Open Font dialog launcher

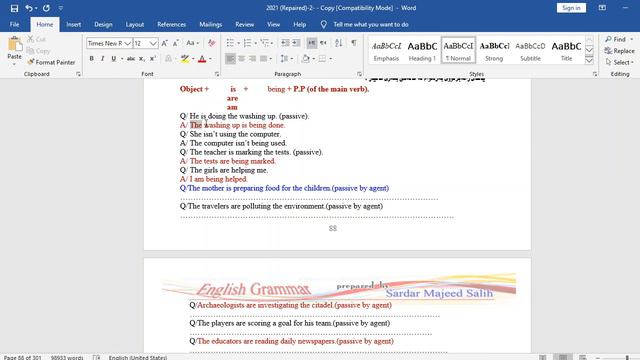tap(217, 74)
